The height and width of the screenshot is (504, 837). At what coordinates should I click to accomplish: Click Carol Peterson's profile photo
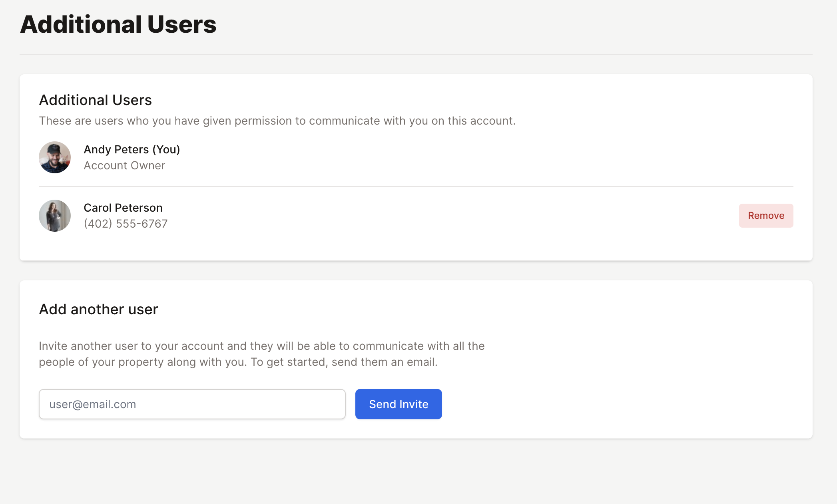(x=55, y=216)
